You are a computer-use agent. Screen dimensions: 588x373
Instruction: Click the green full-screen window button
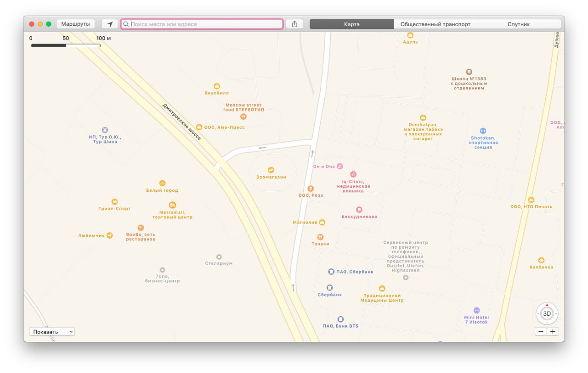click(x=48, y=24)
